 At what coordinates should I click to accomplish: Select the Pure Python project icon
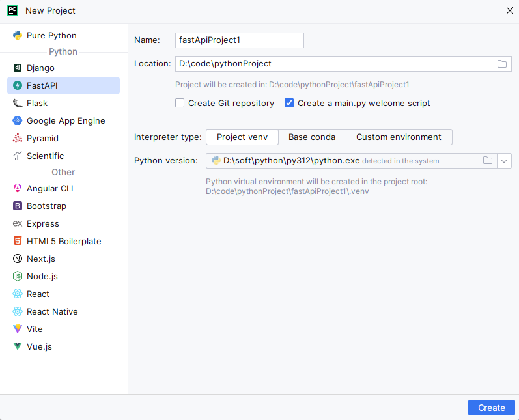(x=18, y=35)
